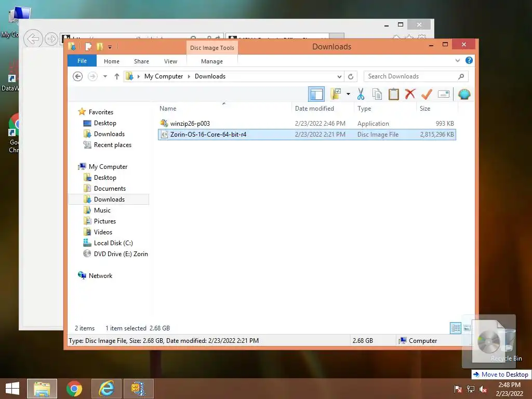This screenshot has height=399, width=532.
Task: Click the orange checkmark Properties icon
Action: pos(427,94)
